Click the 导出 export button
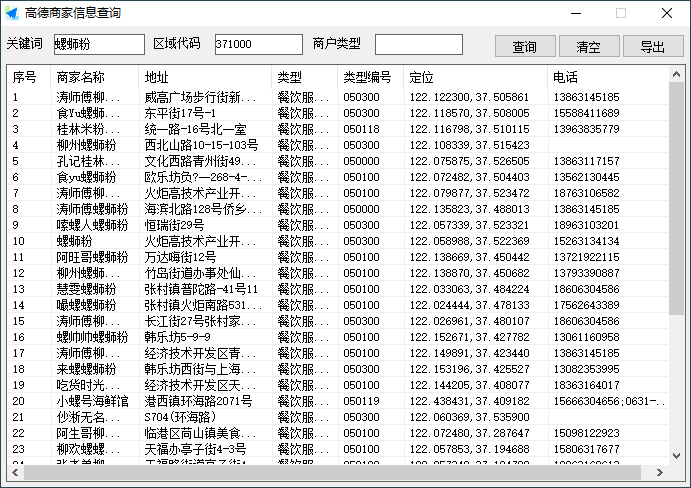 [653, 46]
